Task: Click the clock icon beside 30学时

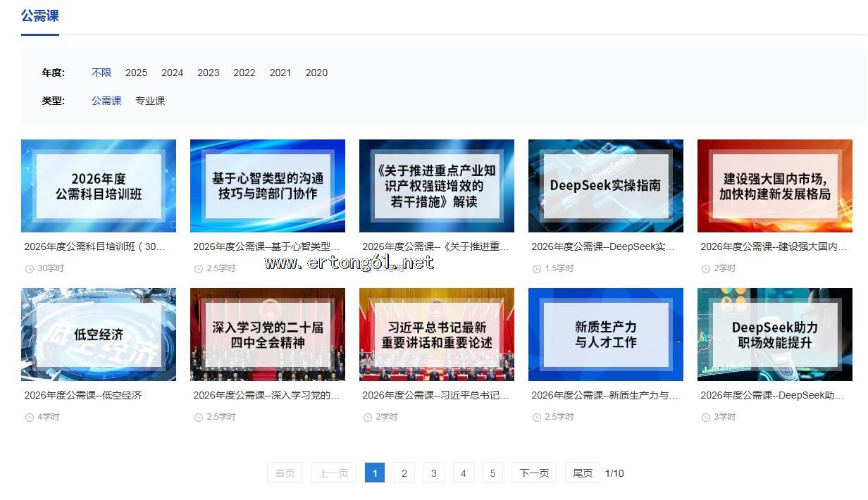Action: [30, 269]
